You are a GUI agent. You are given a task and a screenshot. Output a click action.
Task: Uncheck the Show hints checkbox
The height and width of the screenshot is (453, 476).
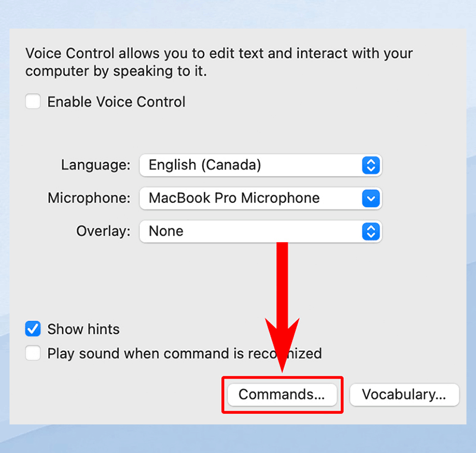pos(33,329)
